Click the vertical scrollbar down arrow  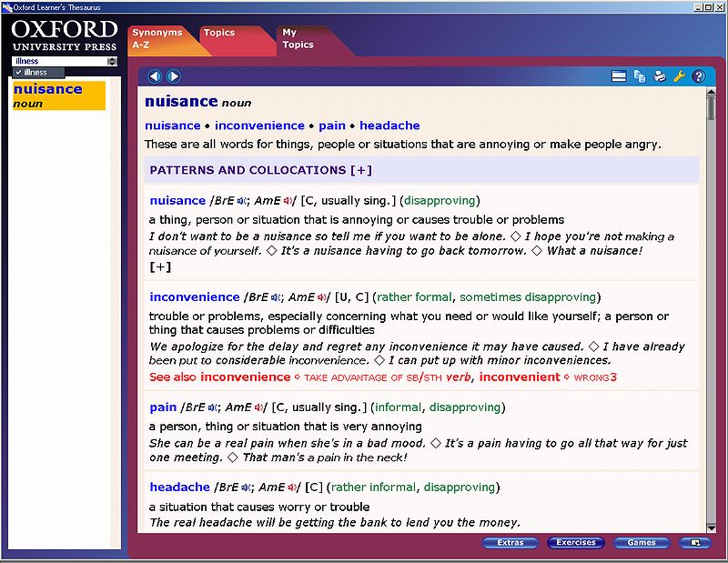[711, 528]
